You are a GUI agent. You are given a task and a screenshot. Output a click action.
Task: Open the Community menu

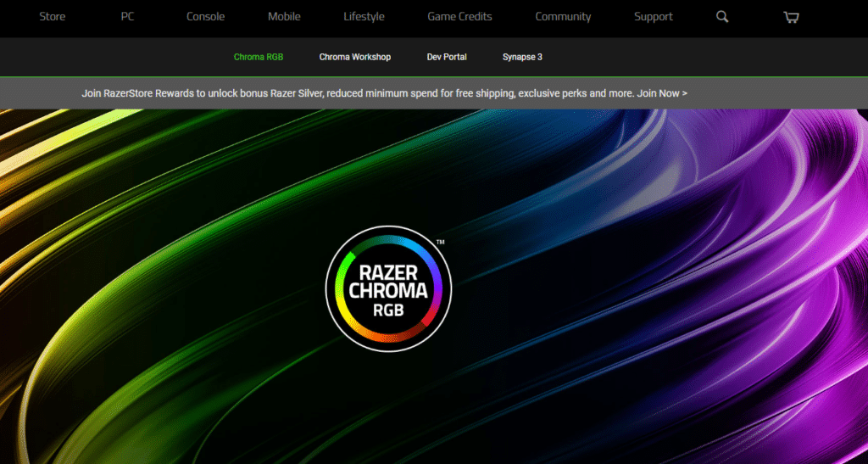coord(563,17)
